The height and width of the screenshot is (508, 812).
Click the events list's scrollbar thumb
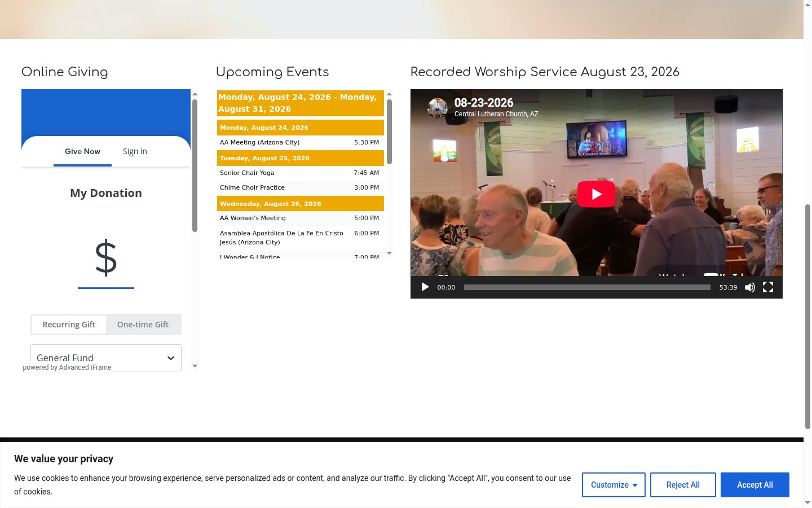coord(389,132)
